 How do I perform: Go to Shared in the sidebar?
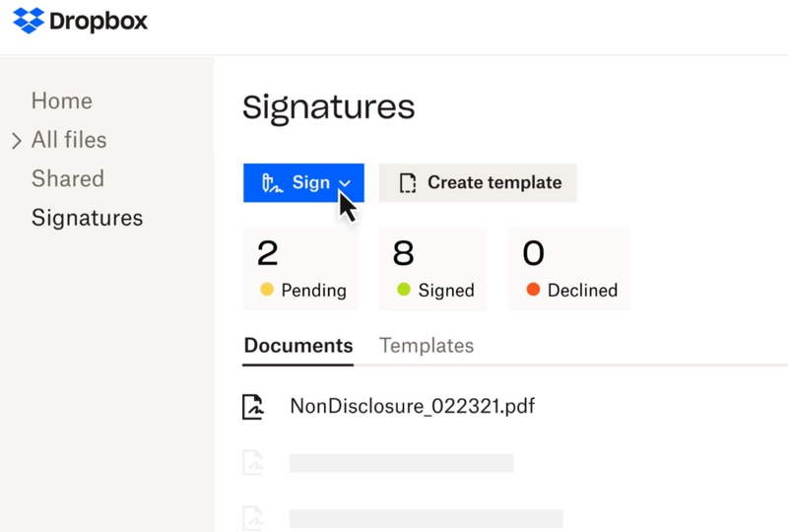(x=68, y=178)
